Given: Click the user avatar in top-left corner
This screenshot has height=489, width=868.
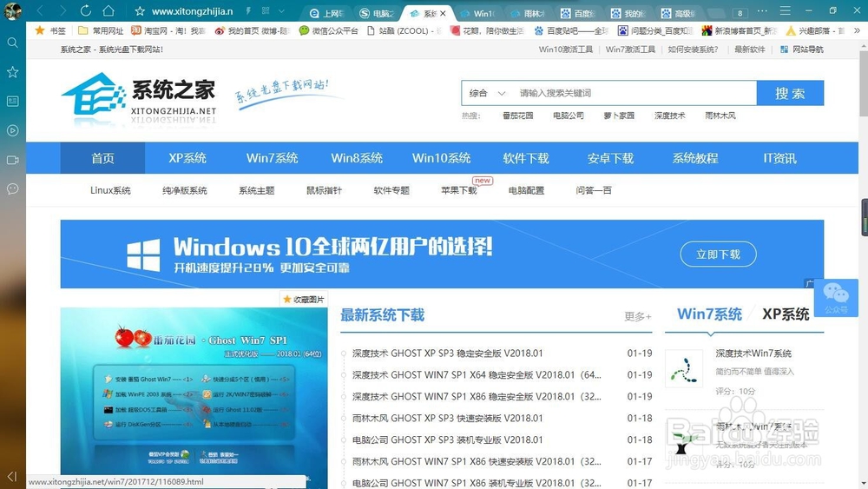Looking at the screenshot, I should 12,10.
